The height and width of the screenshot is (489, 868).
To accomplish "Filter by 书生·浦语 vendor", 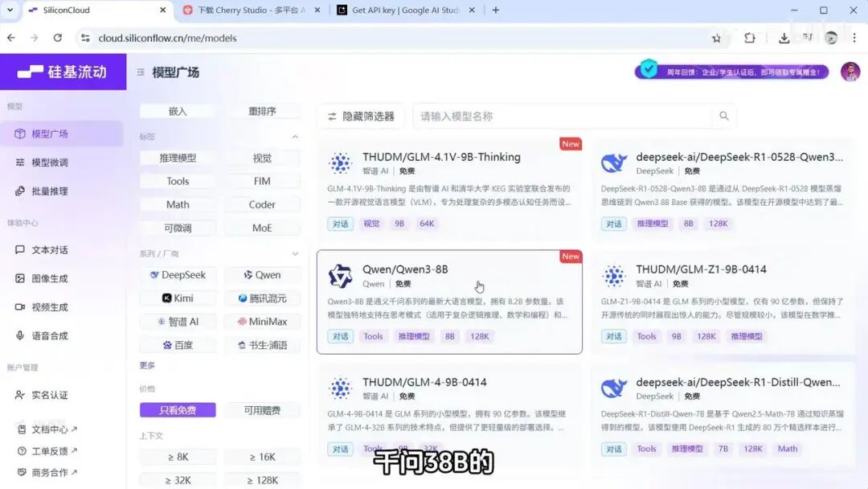I will tap(262, 345).
